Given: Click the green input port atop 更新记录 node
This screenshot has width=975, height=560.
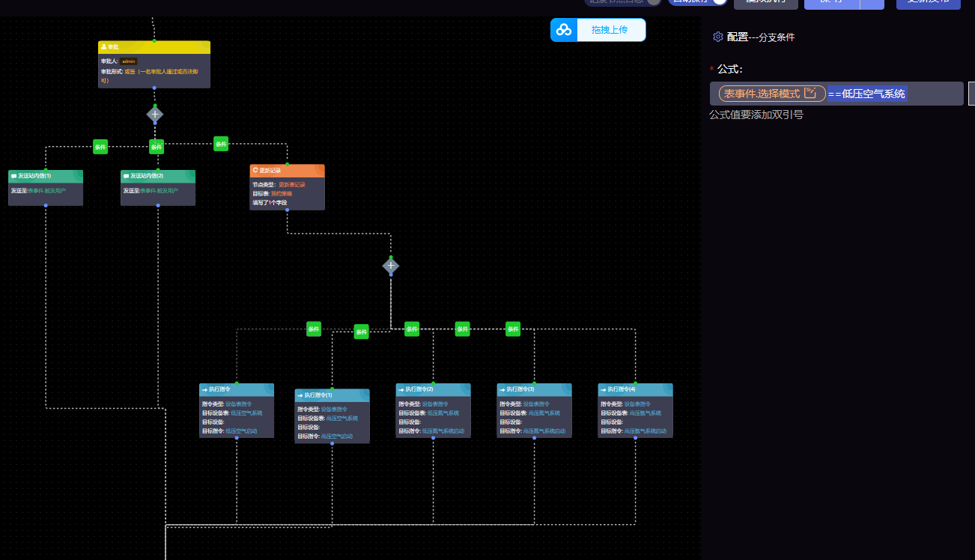Looking at the screenshot, I should point(288,164).
